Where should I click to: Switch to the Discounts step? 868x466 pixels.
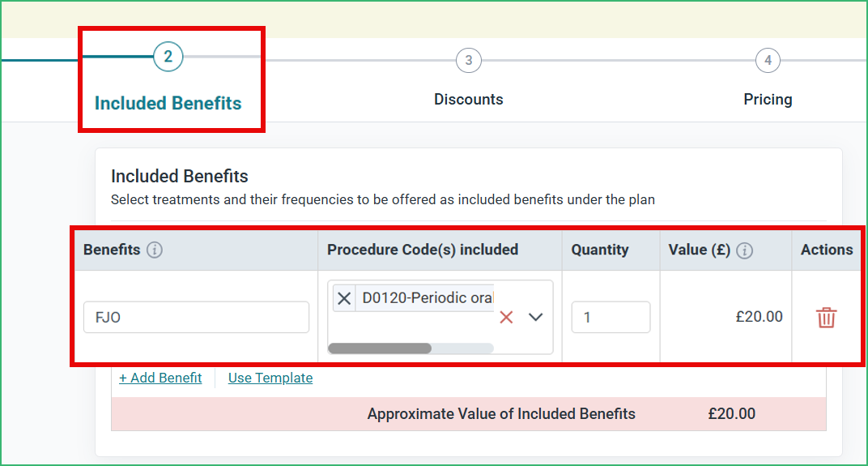click(468, 99)
